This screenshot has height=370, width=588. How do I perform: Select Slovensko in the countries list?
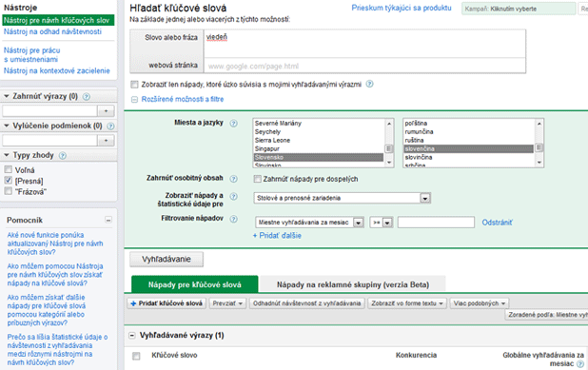(319, 158)
